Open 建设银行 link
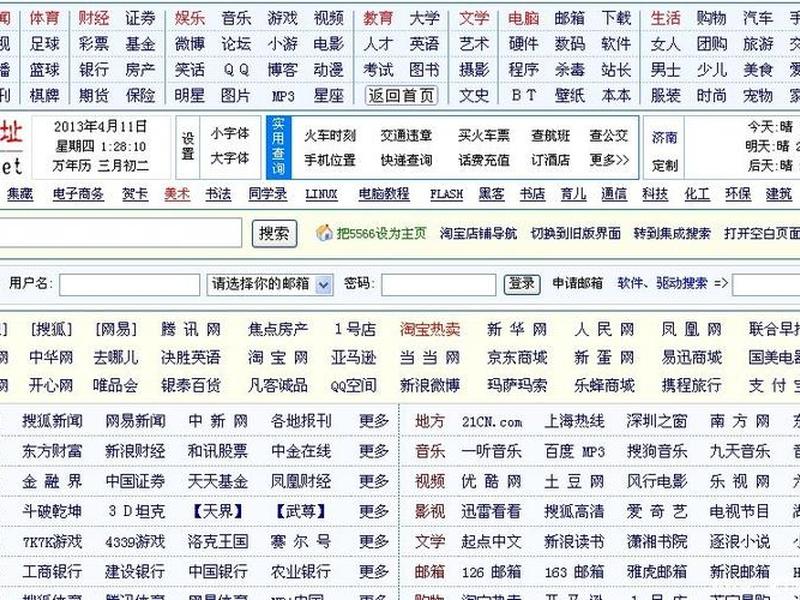Viewport: 800px width, 600px height. [135, 571]
